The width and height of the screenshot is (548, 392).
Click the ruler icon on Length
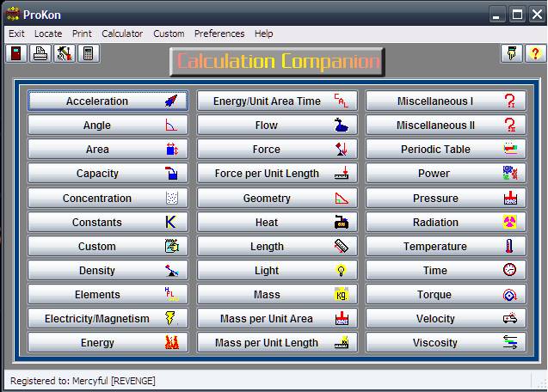pos(341,246)
